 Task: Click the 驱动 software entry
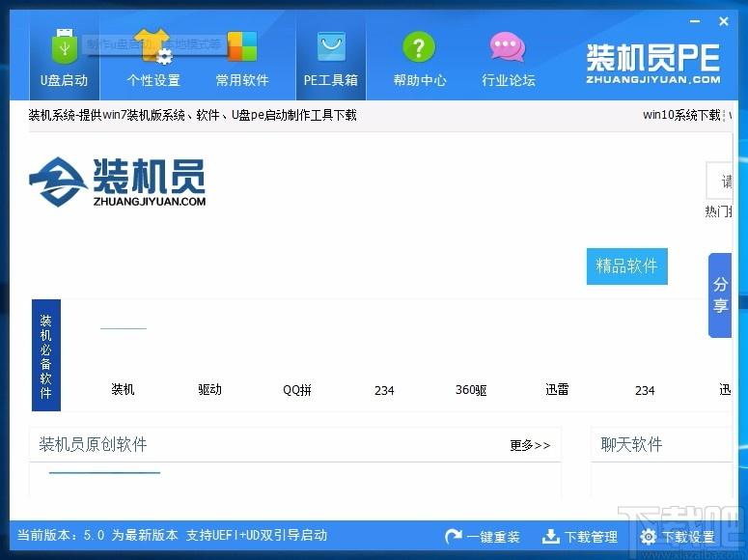[209, 390]
